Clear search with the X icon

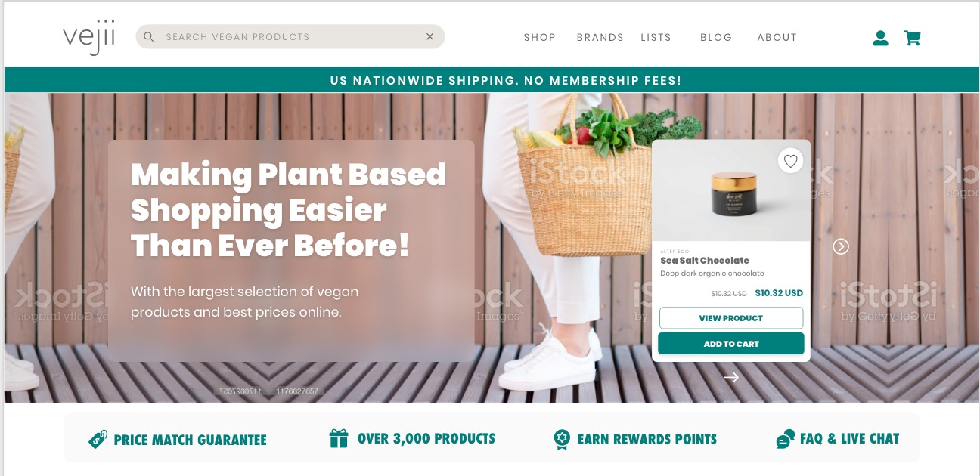[x=430, y=36]
